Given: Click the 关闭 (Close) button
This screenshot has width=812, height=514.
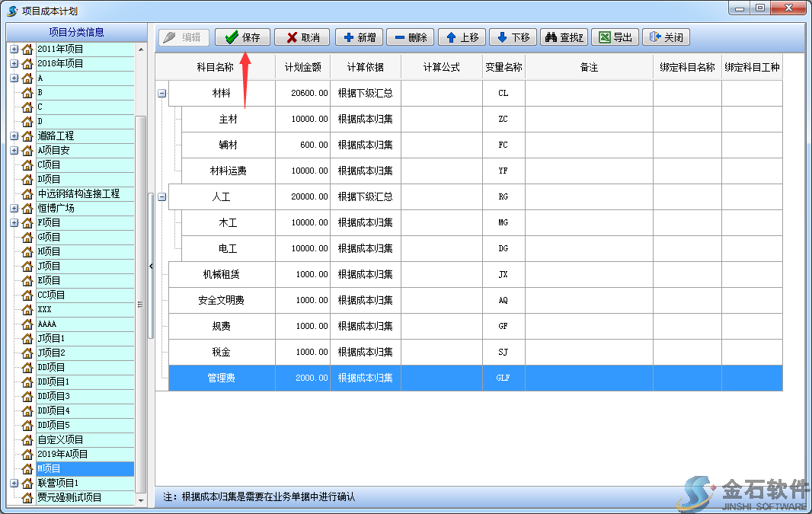Looking at the screenshot, I should [666, 37].
